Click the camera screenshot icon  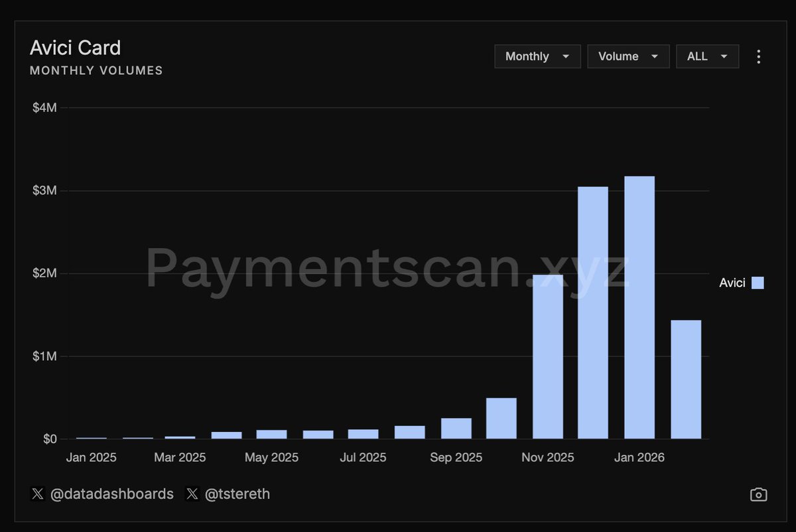pos(758,494)
